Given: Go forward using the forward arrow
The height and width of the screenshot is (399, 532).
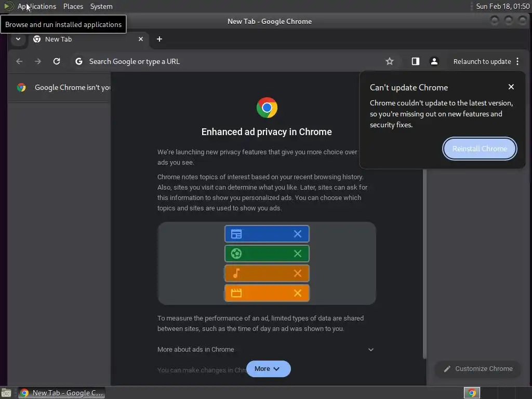Looking at the screenshot, I should [38, 61].
